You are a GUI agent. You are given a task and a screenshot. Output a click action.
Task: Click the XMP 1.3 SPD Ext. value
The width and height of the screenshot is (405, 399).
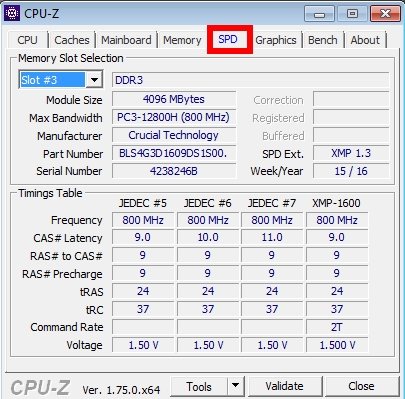pos(351,153)
